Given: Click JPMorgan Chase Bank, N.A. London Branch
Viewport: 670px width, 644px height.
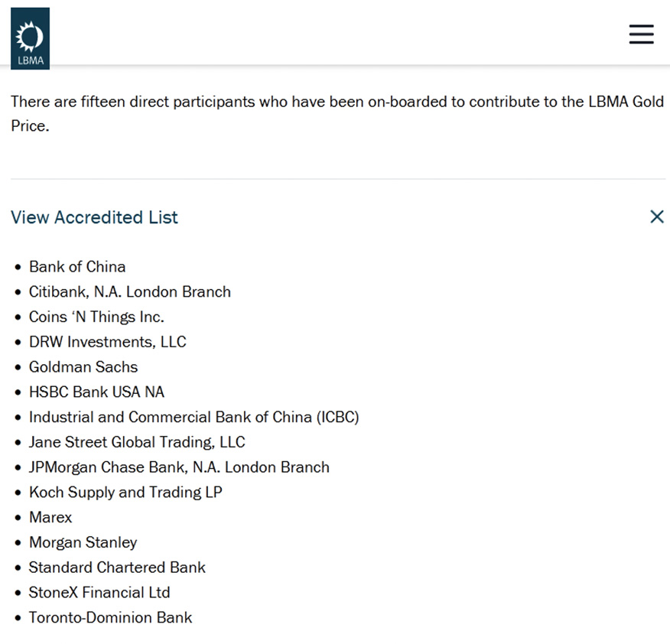Looking at the screenshot, I should 179,467.
